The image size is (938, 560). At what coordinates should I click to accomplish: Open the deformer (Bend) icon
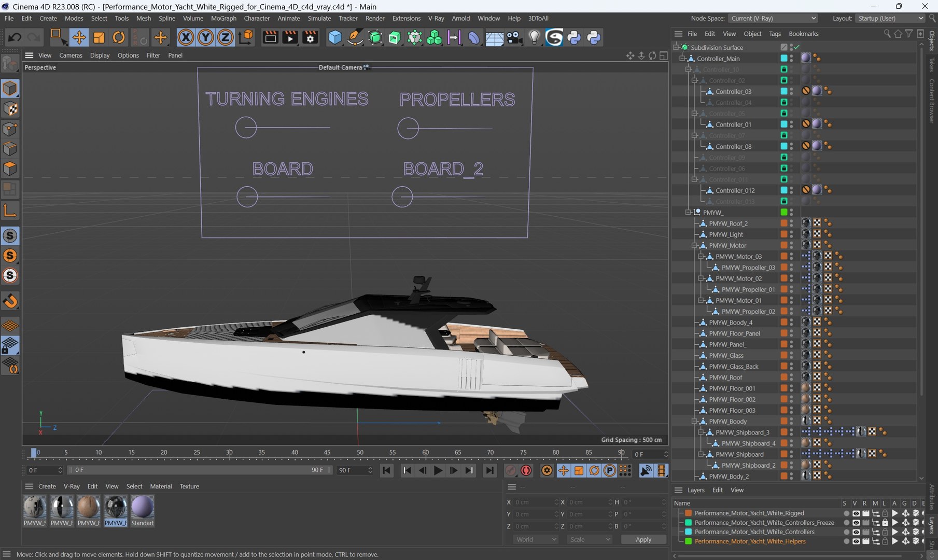tap(474, 37)
